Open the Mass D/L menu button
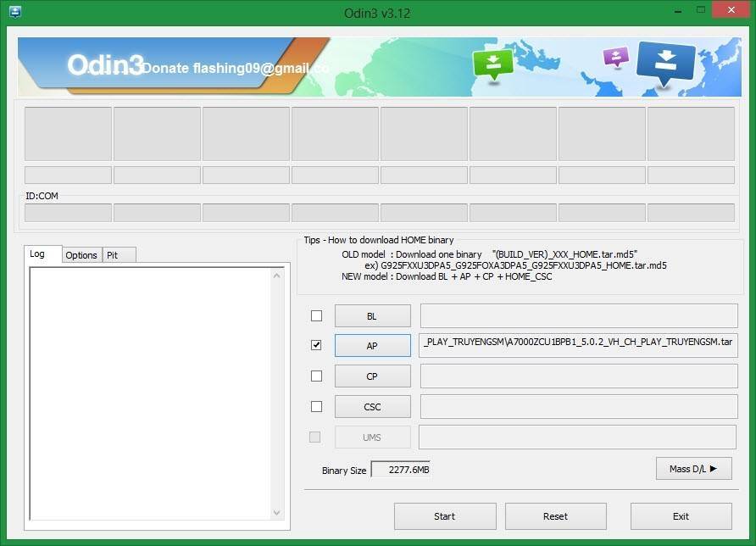Viewport: 756px width, 546px height. point(694,469)
